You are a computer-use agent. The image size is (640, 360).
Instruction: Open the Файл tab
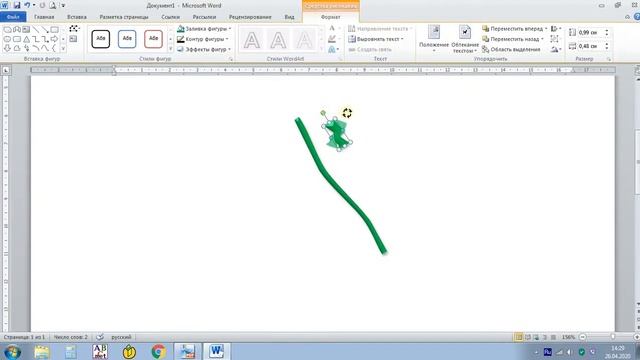[13, 17]
